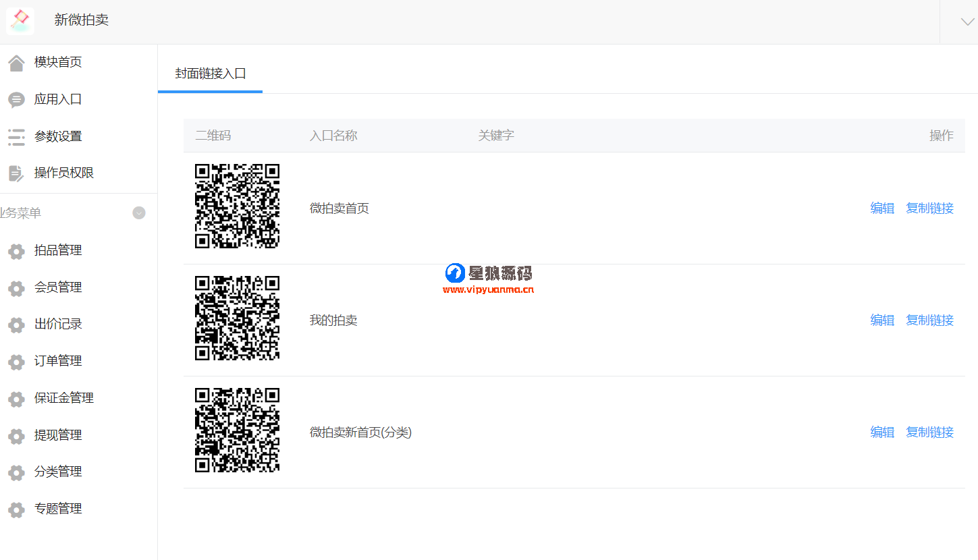This screenshot has height=560, width=978.
Task: Click the gear icon beside 拍品管理
Action: 16,252
